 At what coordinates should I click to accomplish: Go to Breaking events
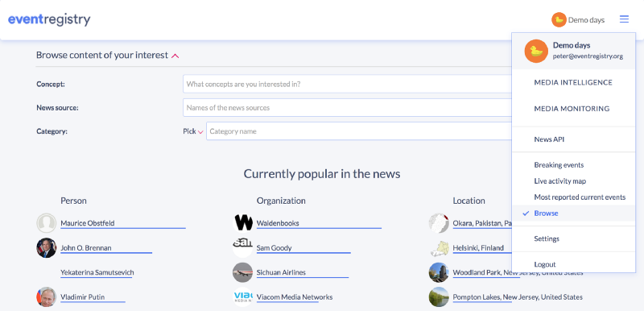click(x=559, y=164)
